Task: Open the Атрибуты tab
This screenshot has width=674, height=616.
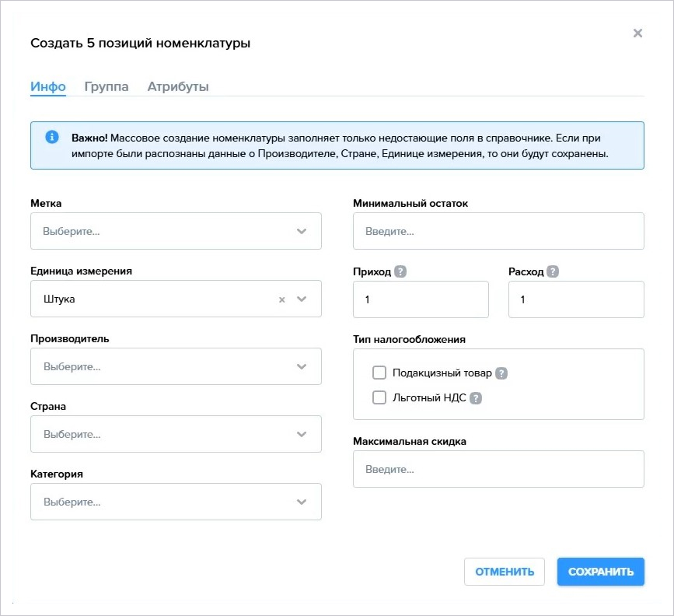Action: 178,86
